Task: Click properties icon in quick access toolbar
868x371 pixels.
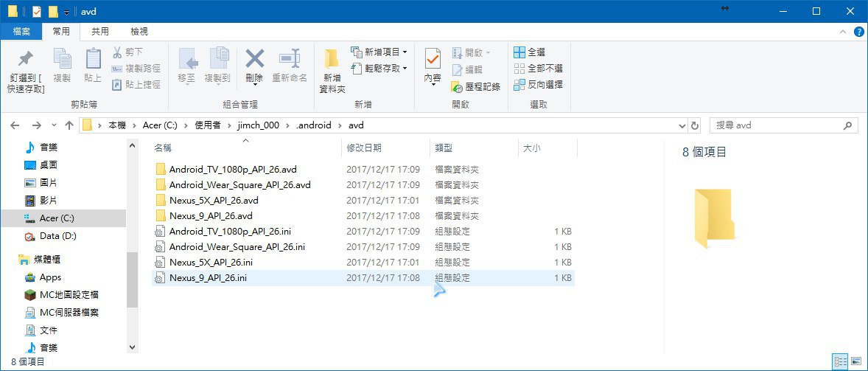Action: pos(37,12)
